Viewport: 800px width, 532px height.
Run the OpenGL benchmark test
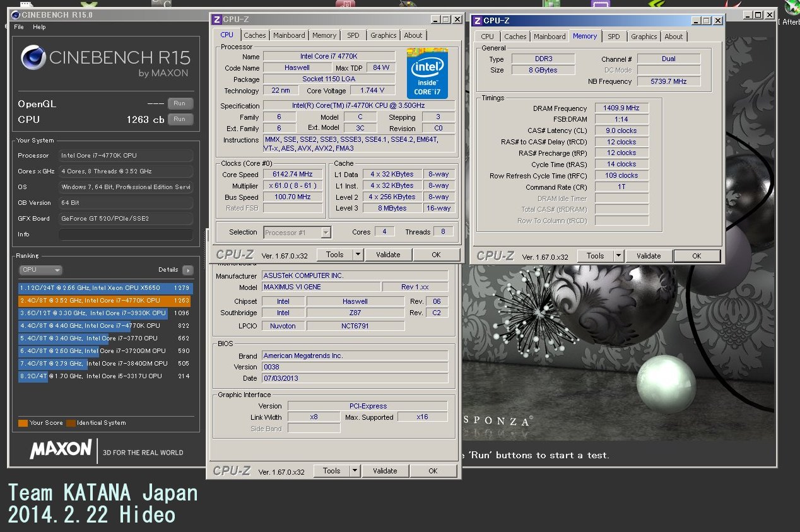click(180, 103)
